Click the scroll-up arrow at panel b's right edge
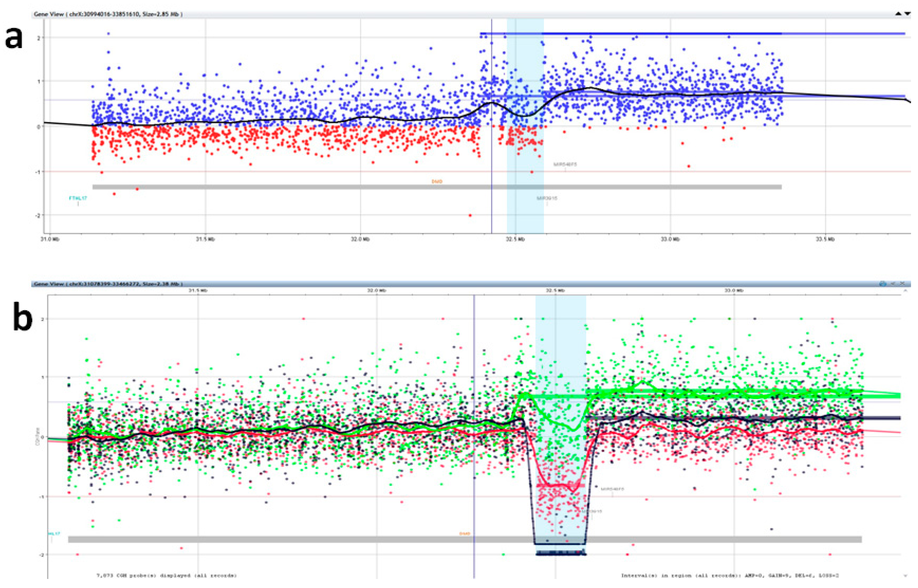 coord(905,291)
